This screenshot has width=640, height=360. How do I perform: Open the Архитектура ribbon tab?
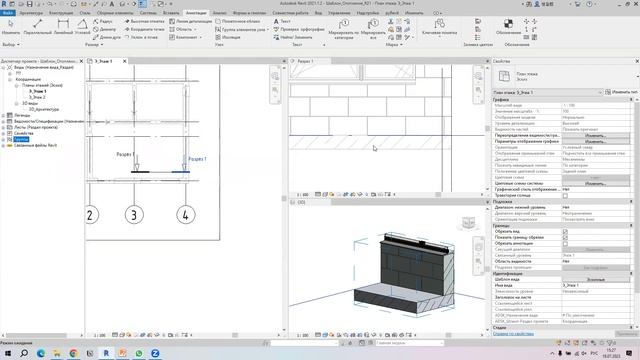(x=31, y=13)
